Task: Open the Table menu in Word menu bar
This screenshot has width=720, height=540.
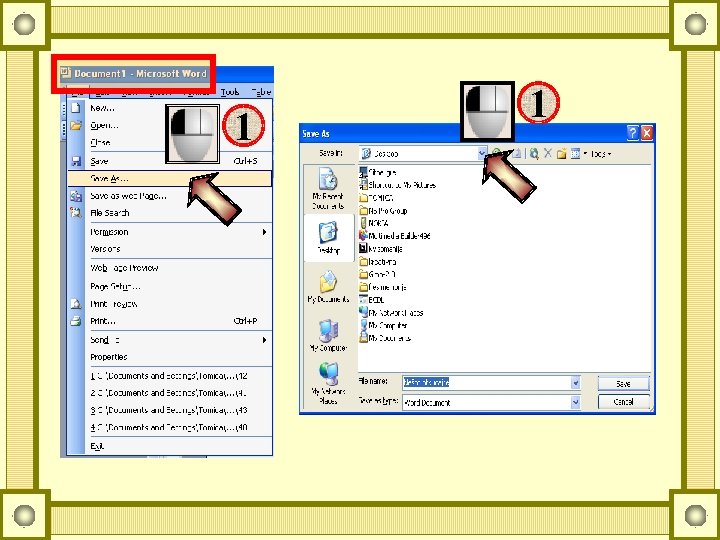Action: coord(260,92)
